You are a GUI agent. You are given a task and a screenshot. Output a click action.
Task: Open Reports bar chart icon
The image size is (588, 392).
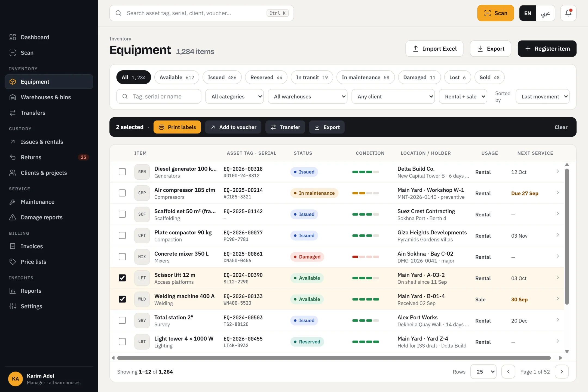pyautogui.click(x=13, y=291)
